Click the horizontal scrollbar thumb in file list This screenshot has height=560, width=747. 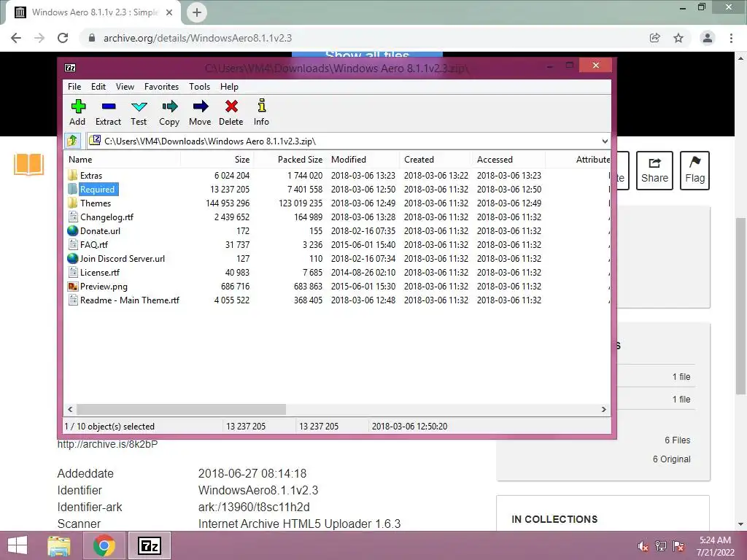pyautogui.click(x=181, y=410)
